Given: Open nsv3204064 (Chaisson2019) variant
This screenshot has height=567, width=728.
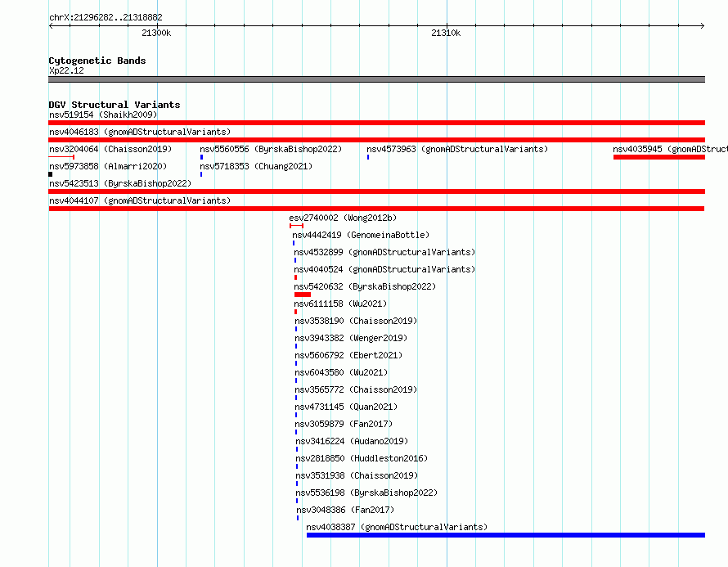Looking at the screenshot, I should (110, 149).
